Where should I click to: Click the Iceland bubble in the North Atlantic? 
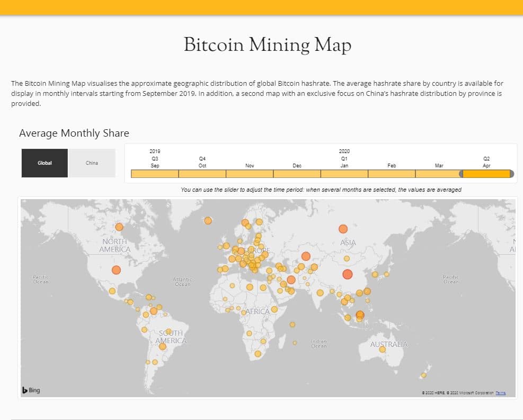pos(208,220)
